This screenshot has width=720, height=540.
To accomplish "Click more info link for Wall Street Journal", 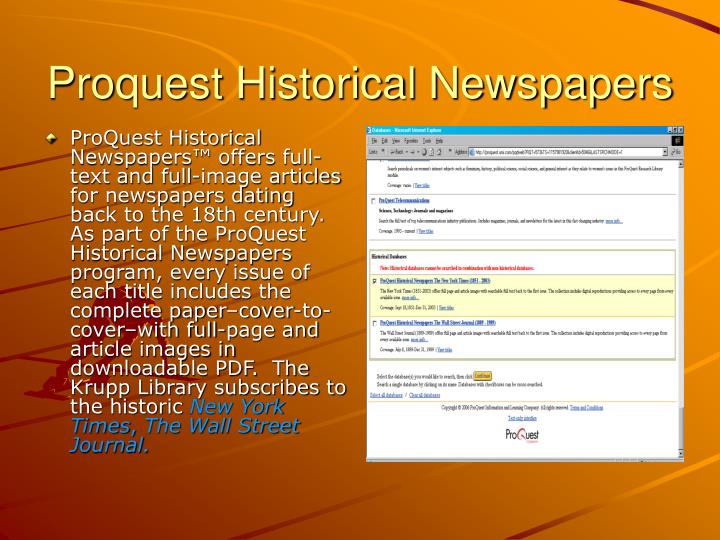I will pyautogui.click(x=419, y=340).
